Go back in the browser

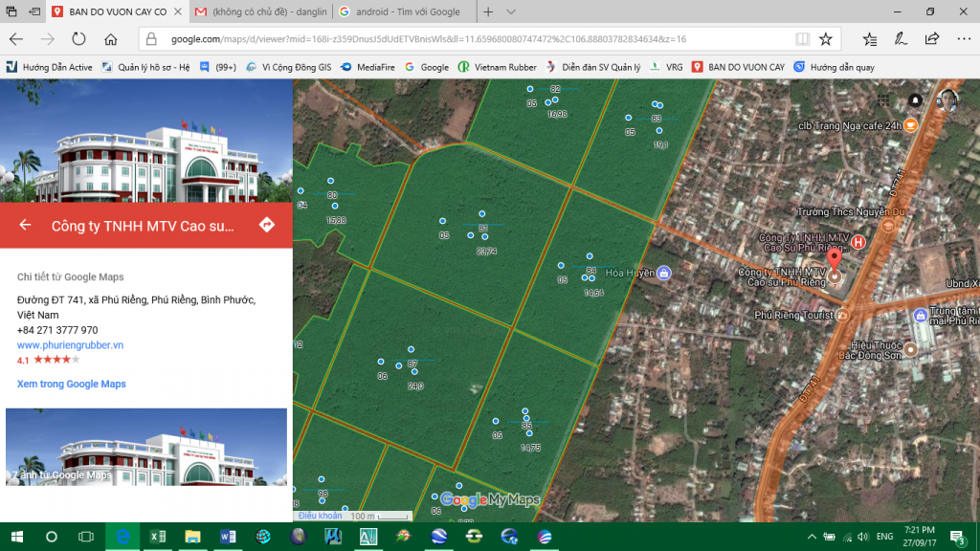point(16,39)
